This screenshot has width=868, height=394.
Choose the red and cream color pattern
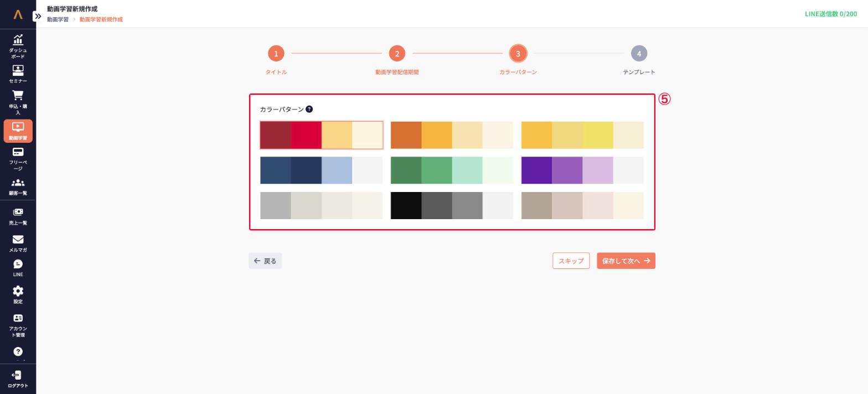(x=322, y=135)
